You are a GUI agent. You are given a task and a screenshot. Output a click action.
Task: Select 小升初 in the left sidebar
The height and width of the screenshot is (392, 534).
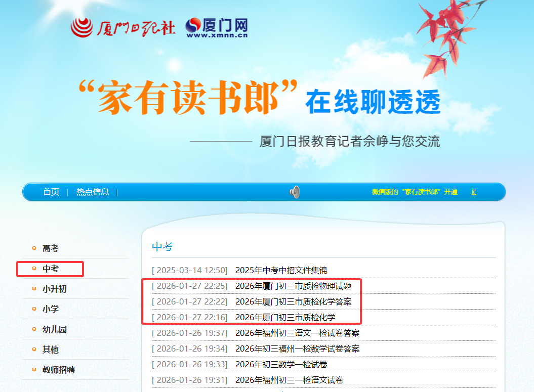point(55,289)
